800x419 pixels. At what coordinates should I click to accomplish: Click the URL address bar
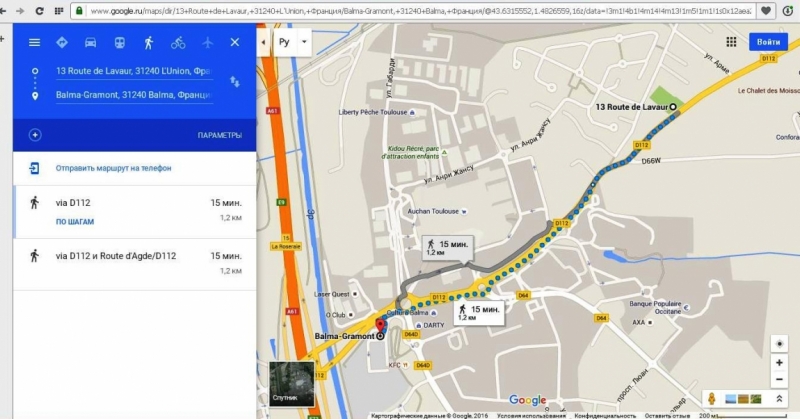coord(419,11)
